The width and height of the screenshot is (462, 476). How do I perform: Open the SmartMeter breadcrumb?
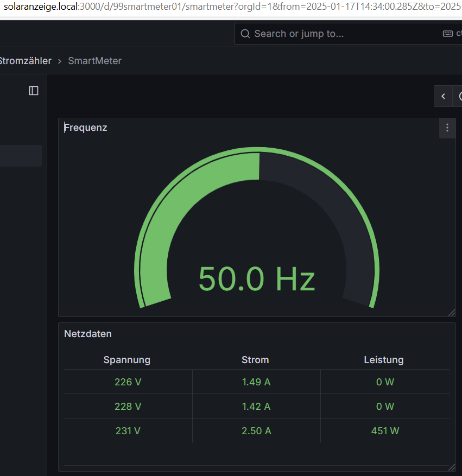tap(94, 61)
